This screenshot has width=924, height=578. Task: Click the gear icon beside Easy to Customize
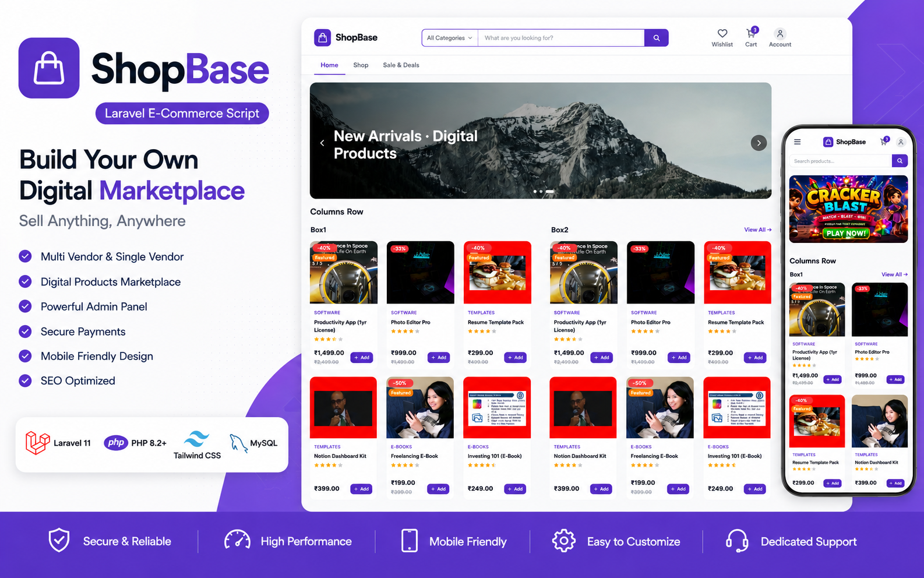pos(563,541)
